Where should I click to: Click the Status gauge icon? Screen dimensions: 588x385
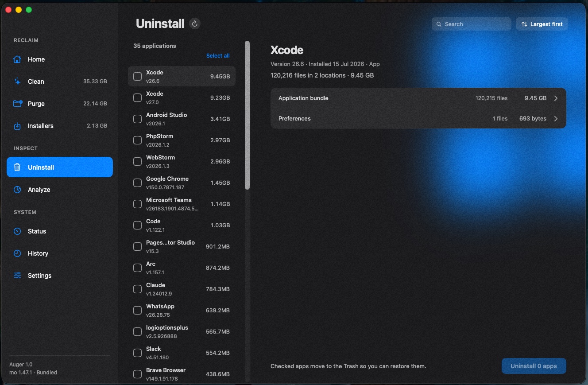(17, 231)
